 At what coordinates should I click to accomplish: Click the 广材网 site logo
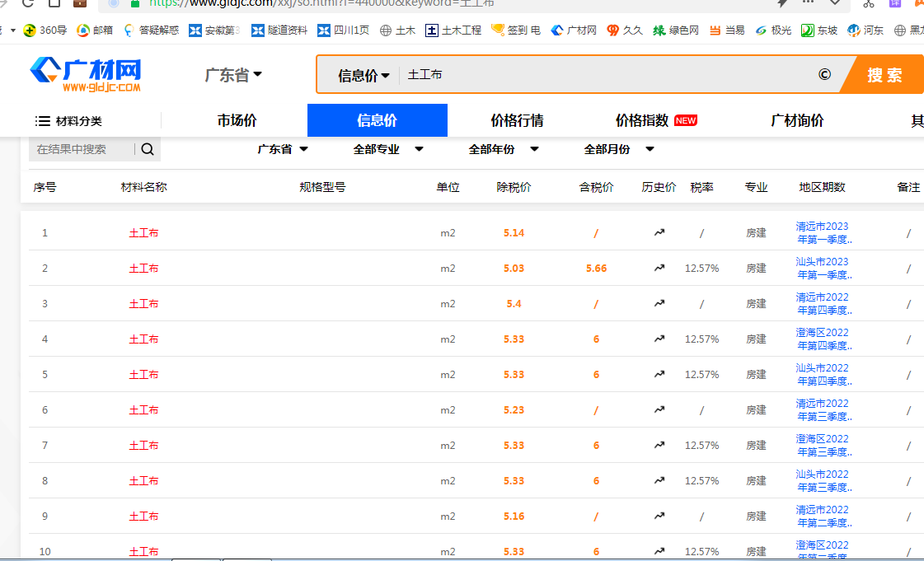[86, 74]
